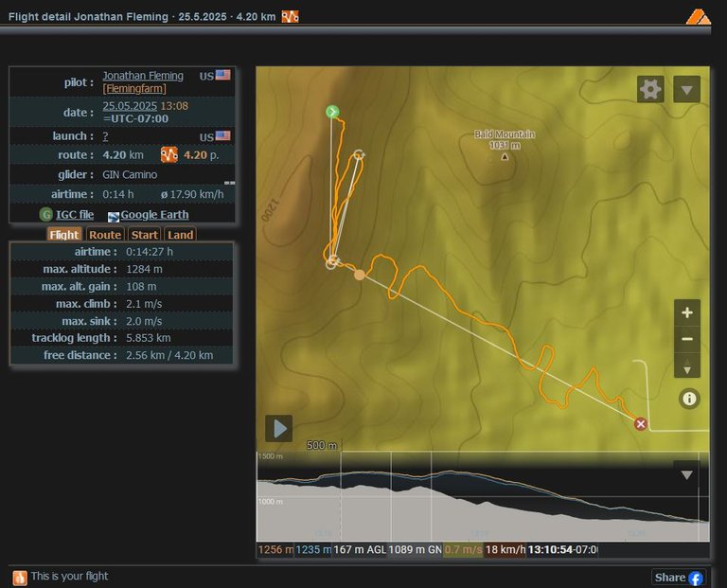Viewport: 727px width, 588px height.
Task: Zoom out on the map
Action: pos(687,339)
